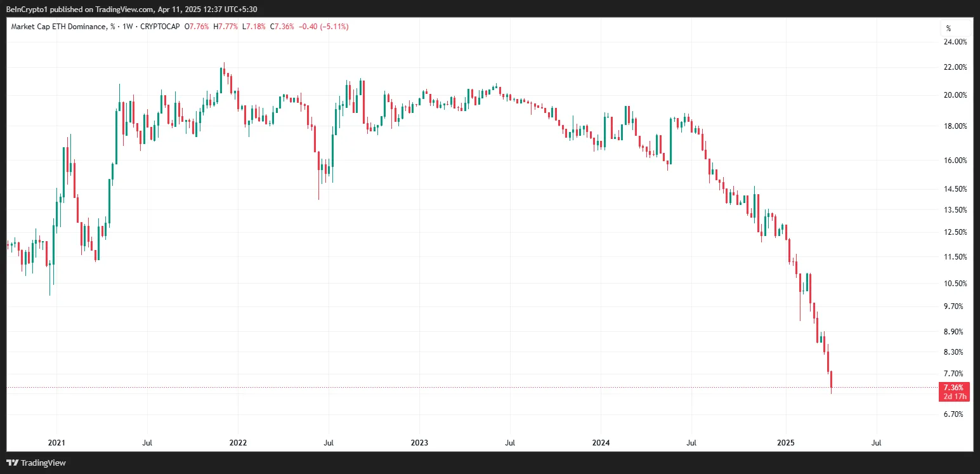980x474 pixels.
Task: Select the low value L7.18%
Action: (x=255, y=27)
